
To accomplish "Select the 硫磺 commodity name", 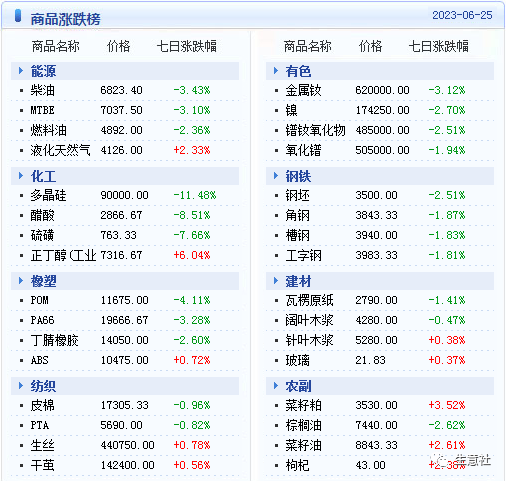I will pos(42,235).
